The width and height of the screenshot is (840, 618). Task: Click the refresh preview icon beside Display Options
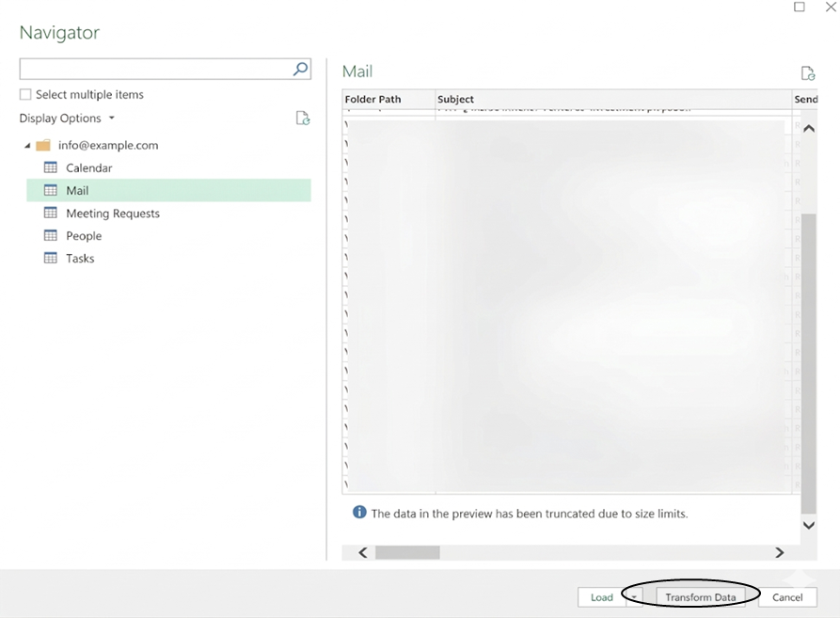tap(302, 118)
